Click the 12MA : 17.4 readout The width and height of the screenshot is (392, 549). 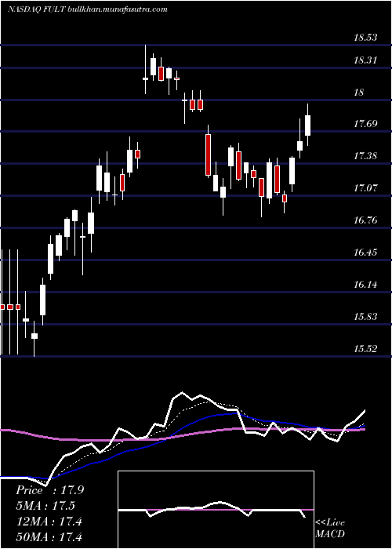point(49,522)
